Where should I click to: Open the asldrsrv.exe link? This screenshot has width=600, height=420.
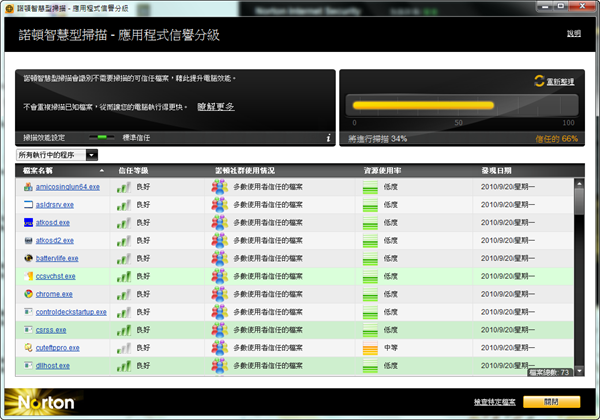point(55,205)
